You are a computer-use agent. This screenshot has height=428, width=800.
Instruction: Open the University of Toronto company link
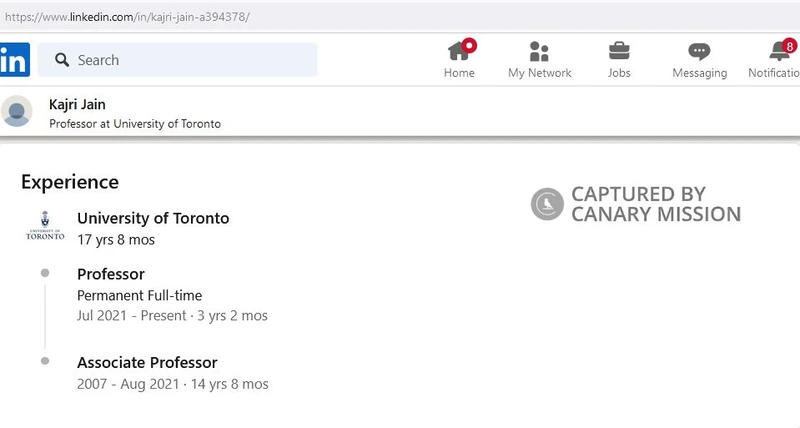point(153,218)
